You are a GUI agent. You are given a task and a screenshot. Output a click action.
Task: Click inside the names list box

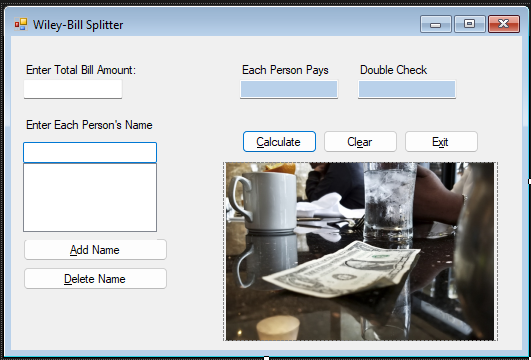(x=90, y=197)
